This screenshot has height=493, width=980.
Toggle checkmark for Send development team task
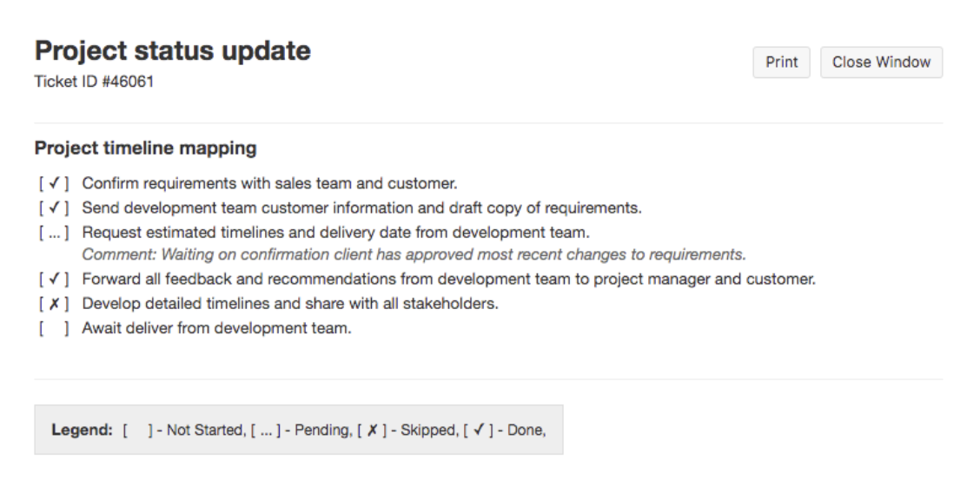tap(54, 207)
